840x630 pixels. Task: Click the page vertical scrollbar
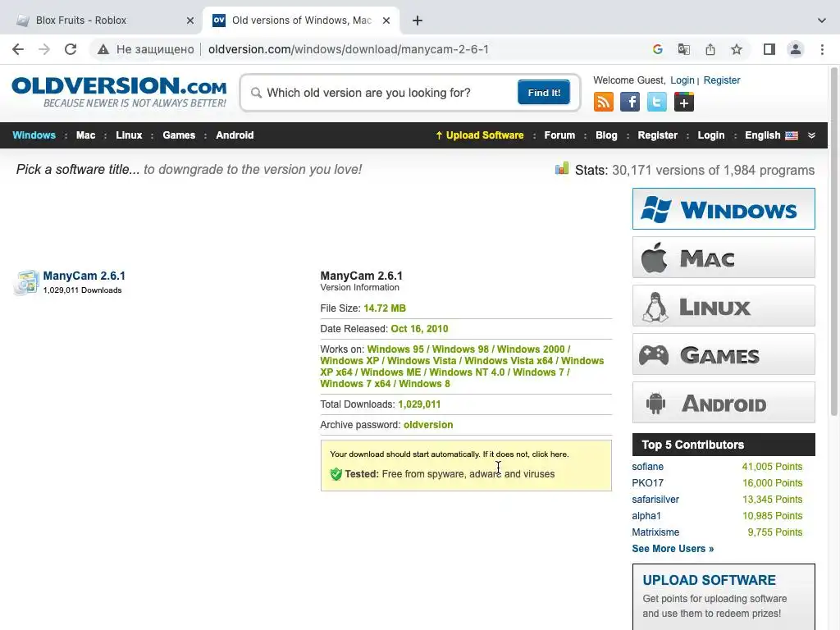pos(834,241)
